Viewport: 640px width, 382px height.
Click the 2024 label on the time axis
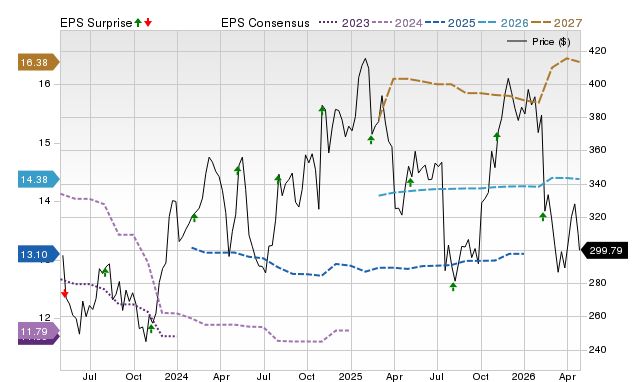[x=176, y=376]
